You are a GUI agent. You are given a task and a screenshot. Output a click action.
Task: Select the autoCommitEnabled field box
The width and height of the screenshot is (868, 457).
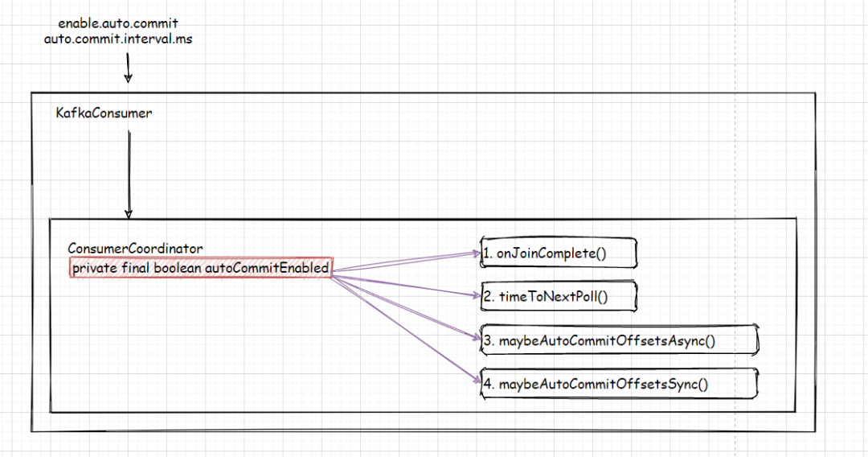pyautogui.click(x=201, y=268)
